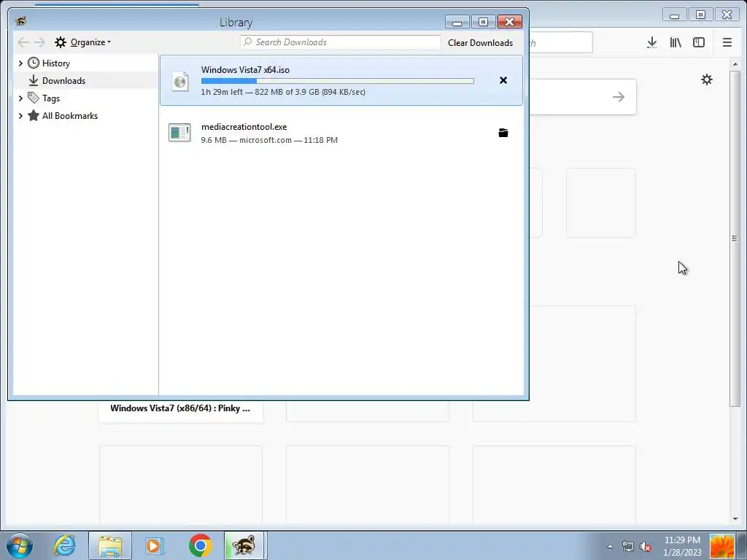Click the mediacreationtool.exe file icon
This screenshot has height=560, width=747.
pos(179,133)
